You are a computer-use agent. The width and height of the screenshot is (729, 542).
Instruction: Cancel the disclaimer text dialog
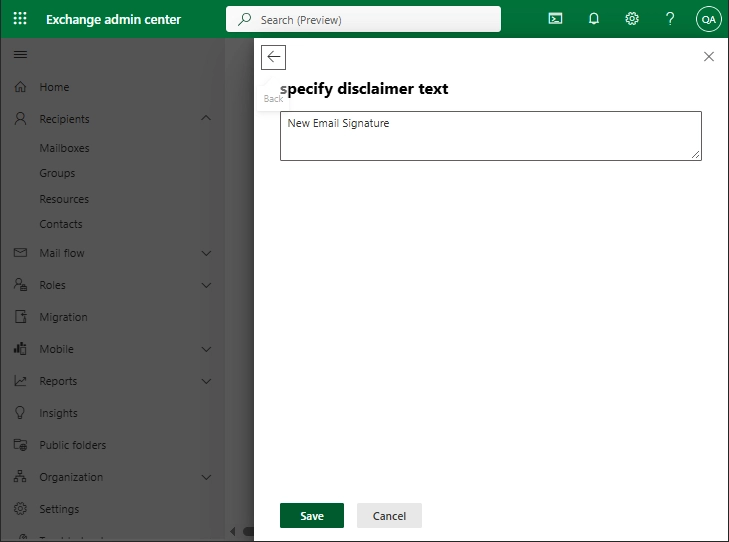[x=389, y=516]
